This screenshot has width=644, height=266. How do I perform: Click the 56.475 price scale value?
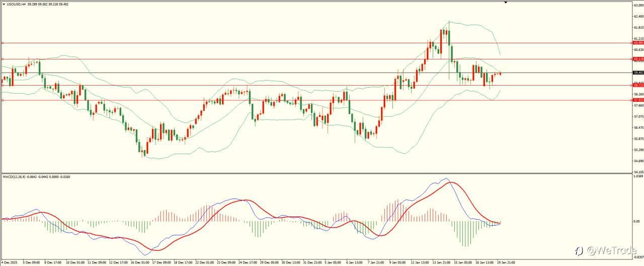638,128
